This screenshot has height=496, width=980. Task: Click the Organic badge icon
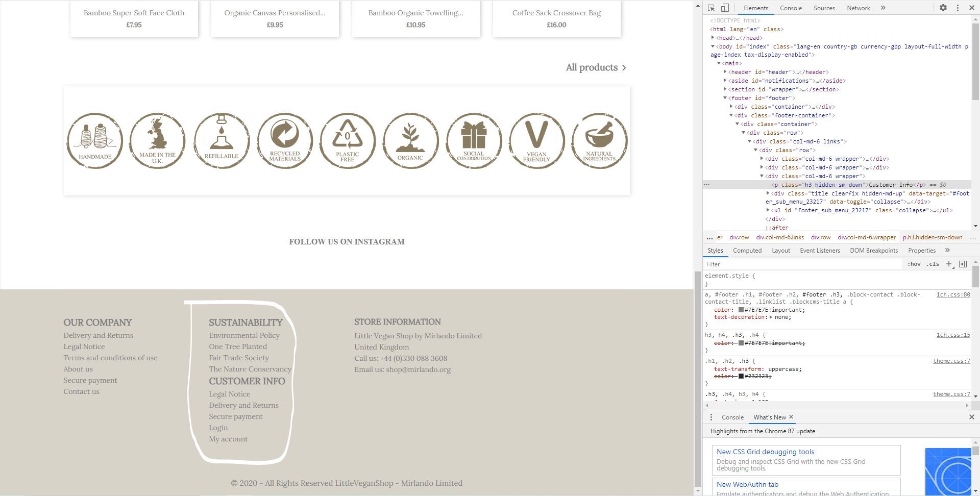coord(410,141)
